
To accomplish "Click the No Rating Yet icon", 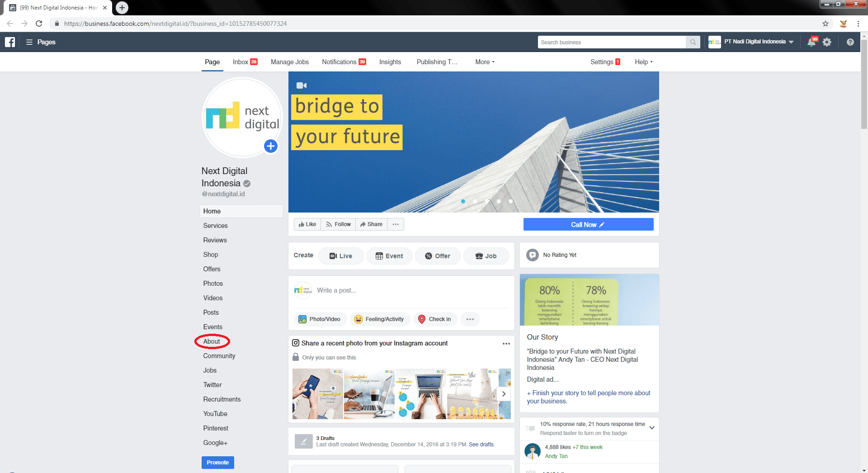I will coord(533,255).
